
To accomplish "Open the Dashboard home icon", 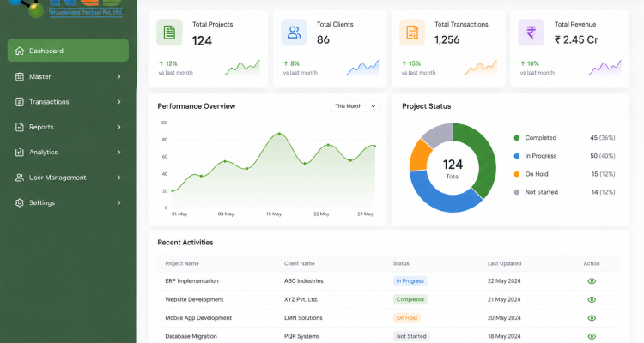I will [x=19, y=51].
